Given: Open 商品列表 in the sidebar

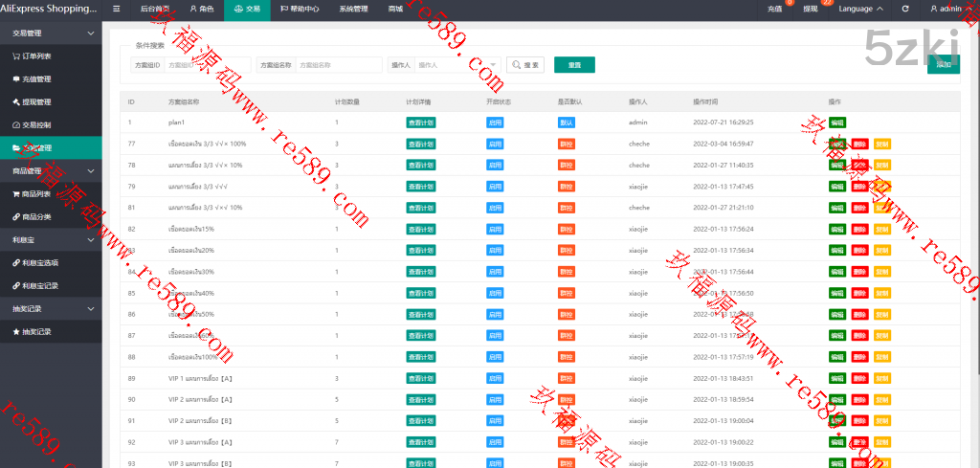Looking at the screenshot, I should [36, 193].
